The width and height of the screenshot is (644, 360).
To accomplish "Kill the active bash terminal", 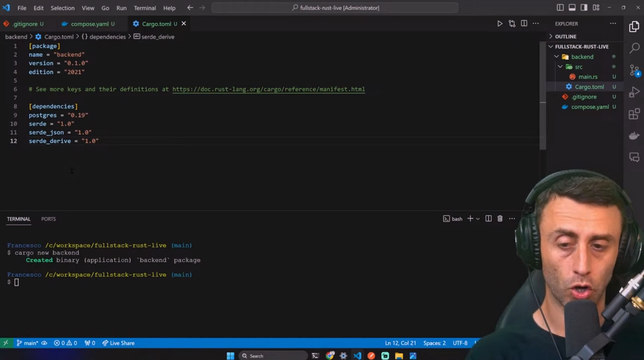I will (x=500, y=218).
